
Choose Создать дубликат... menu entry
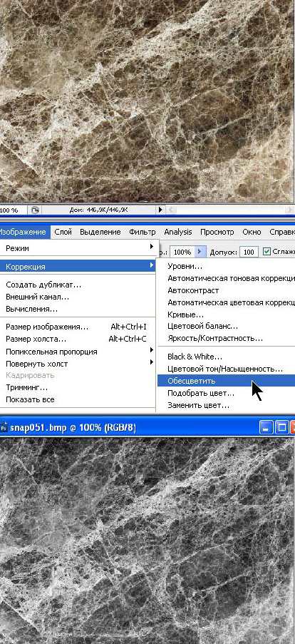pyautogui.click(x=43, y=285)
